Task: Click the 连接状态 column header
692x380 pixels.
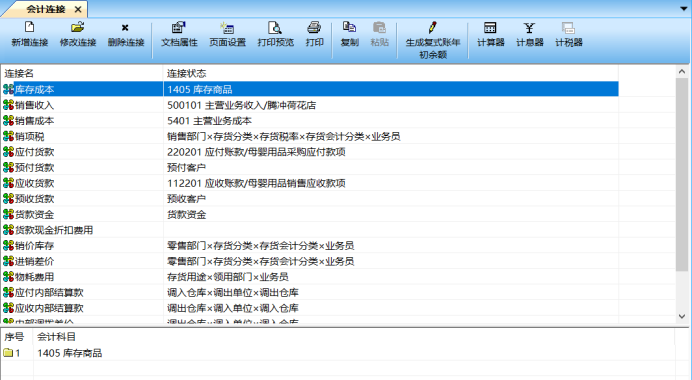Action: [391, 73]
